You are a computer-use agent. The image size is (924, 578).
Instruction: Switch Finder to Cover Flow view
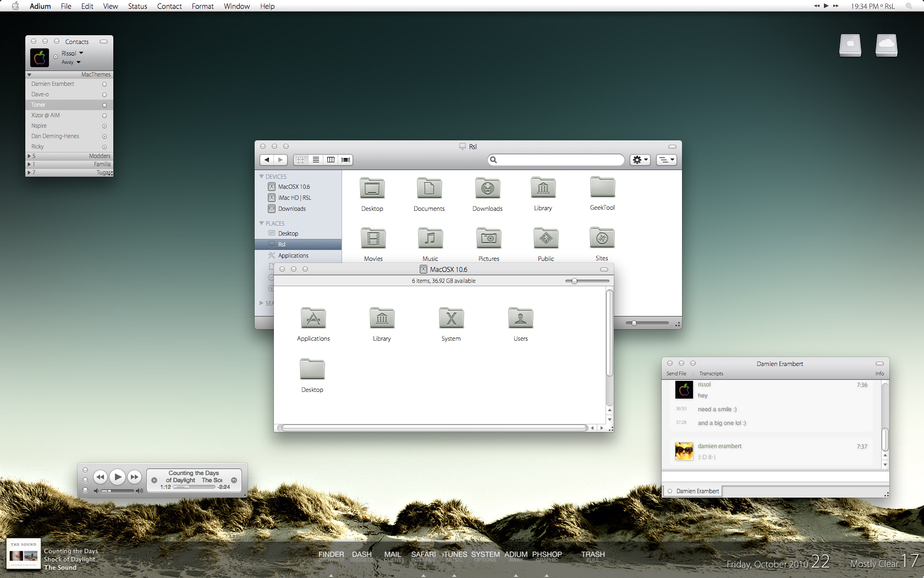pyautogui.click(x=345, y=160)
